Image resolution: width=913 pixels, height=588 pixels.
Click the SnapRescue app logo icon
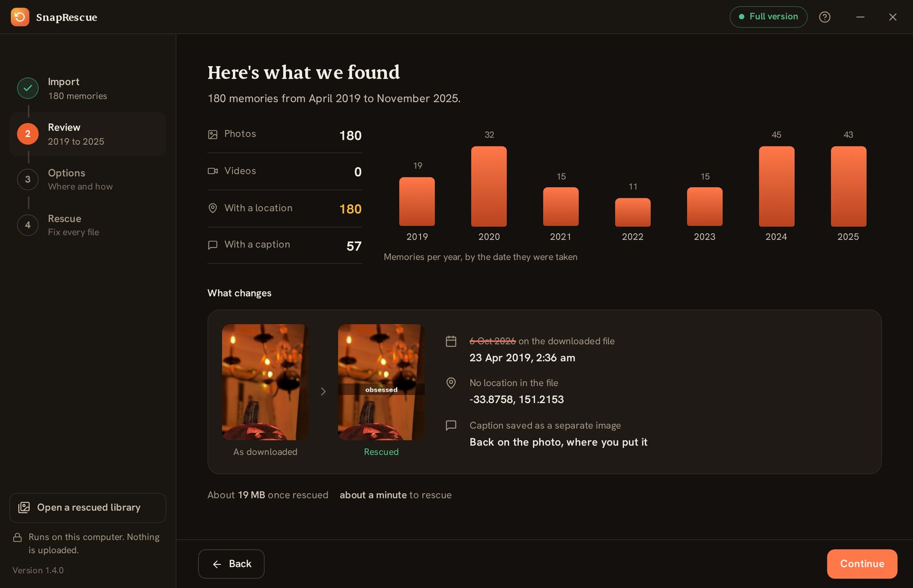tap(20, 17)
